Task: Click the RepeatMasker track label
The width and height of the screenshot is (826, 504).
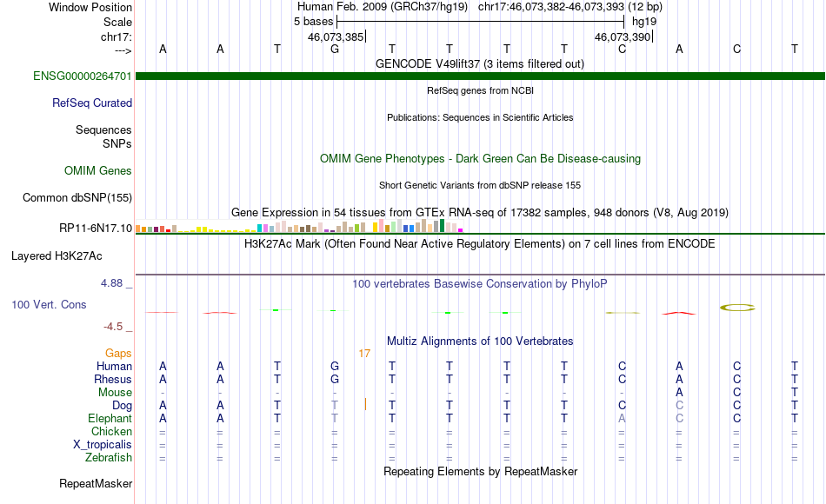Action: click(x=96, y=484)
